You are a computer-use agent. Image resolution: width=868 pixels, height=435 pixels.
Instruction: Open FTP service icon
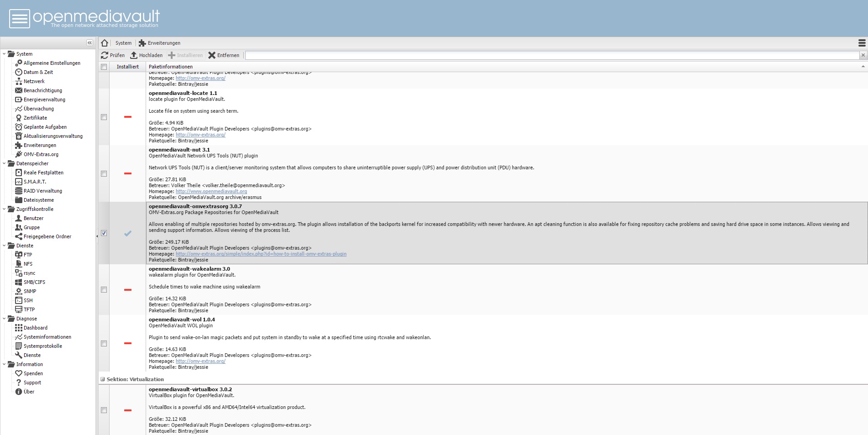coord(19,255)
